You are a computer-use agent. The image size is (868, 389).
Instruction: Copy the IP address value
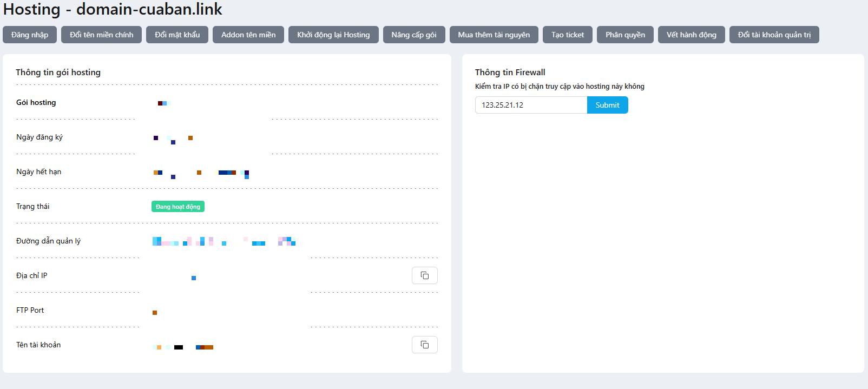click(425, 275)
